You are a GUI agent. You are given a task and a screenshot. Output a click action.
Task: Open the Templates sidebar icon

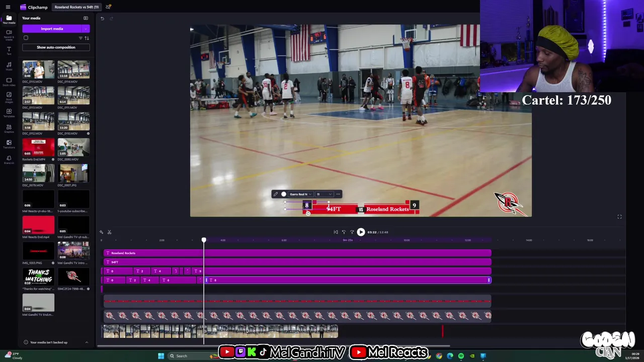click(x=9, y=113)
